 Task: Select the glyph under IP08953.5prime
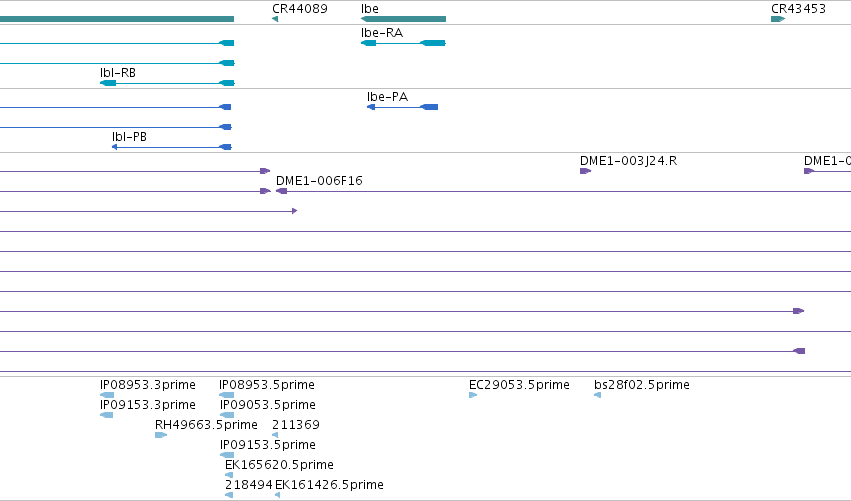226,395
